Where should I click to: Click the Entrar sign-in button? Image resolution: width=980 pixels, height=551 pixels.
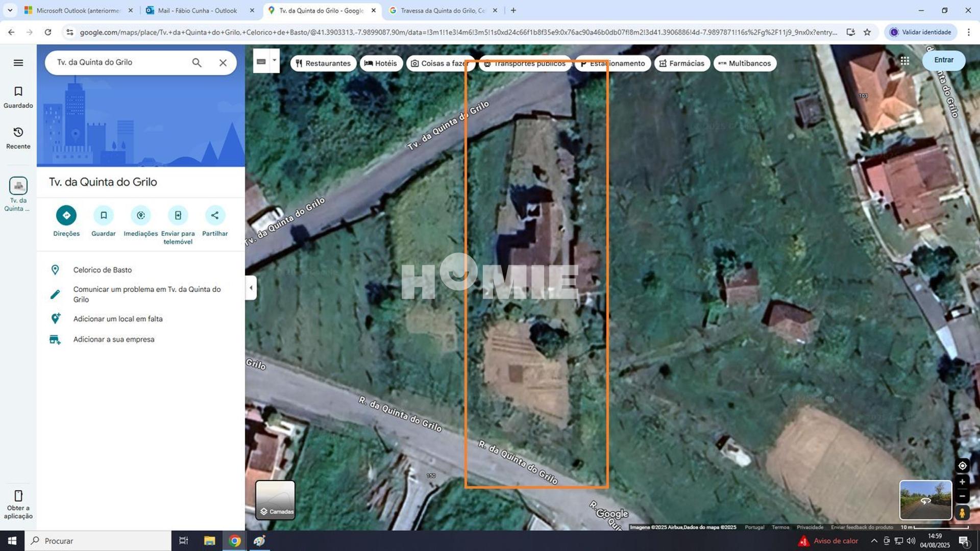click(943, 60)
